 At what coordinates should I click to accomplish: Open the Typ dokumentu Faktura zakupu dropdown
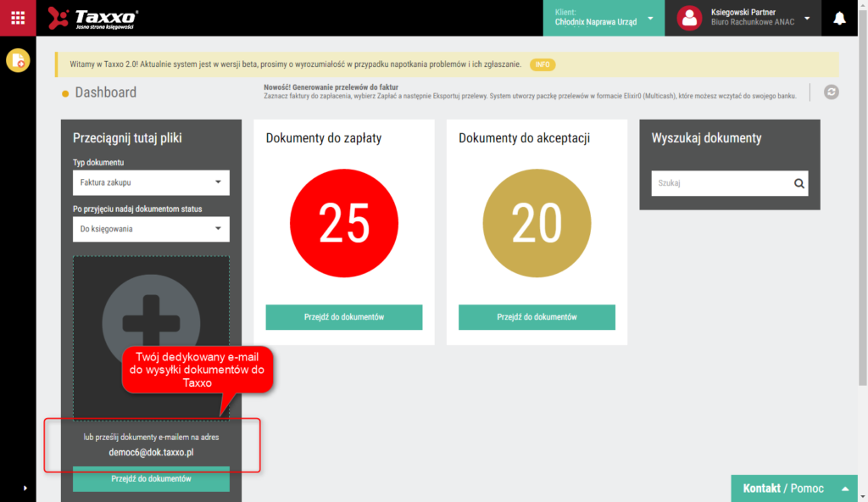[x=151, y=182]
